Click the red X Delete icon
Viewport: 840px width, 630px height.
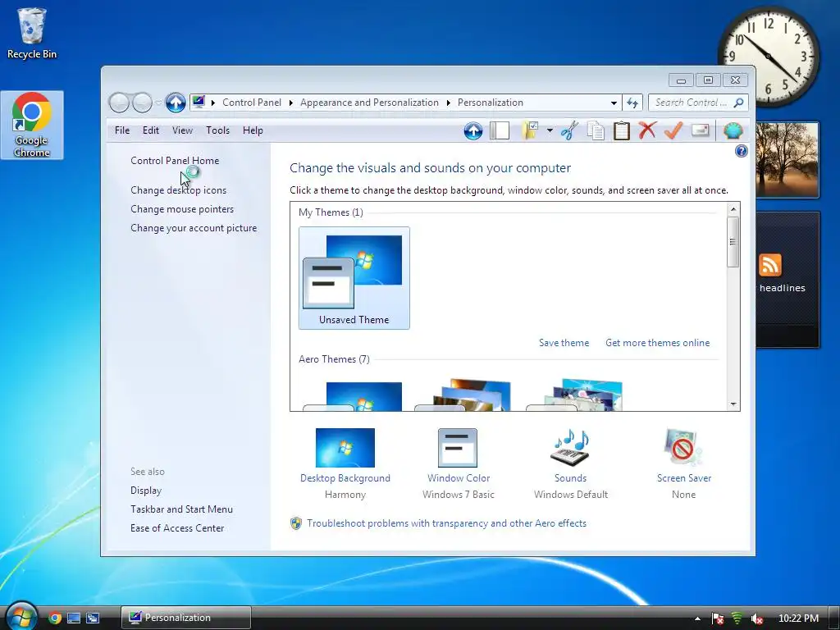[647, 130]
